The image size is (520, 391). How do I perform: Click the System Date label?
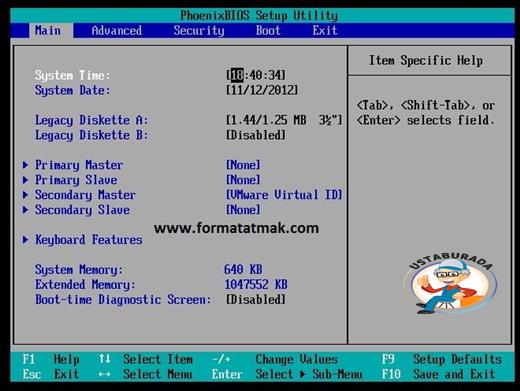(72, 90)
